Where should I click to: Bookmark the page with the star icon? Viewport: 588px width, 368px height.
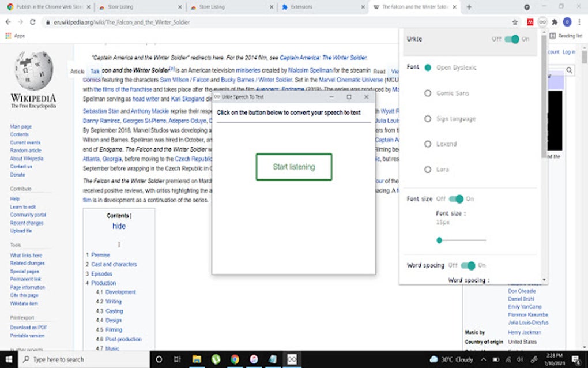[x=515, y=22]
